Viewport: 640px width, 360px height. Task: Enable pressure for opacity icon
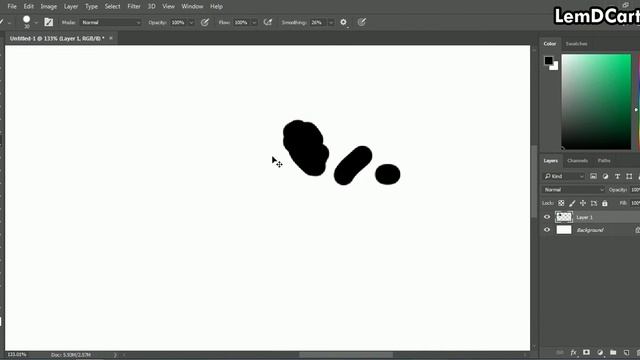[205, 22]
